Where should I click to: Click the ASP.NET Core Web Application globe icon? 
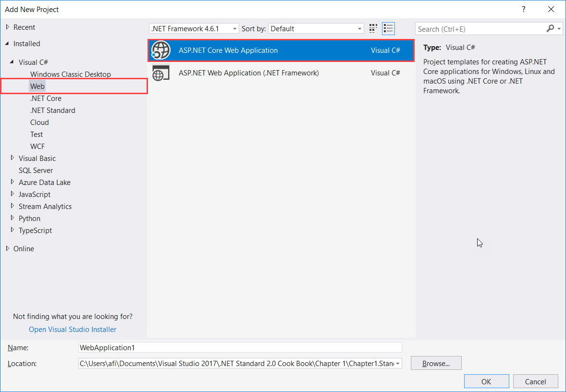[160, 50]
